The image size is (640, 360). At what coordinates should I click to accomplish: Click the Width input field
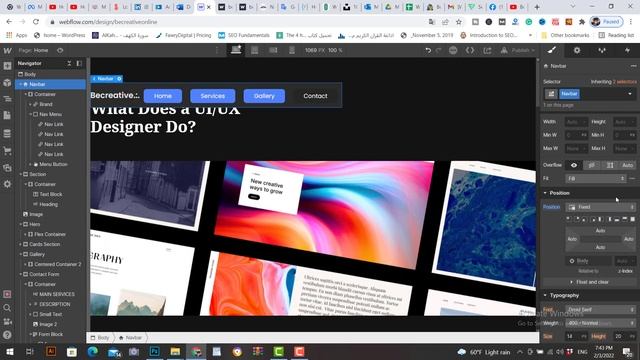[576, 122]
